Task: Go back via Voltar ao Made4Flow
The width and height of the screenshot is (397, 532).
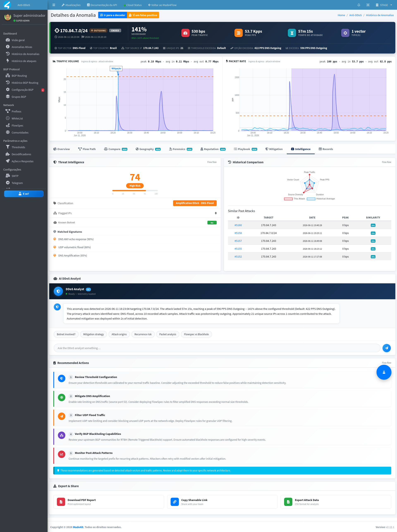Action: (x=162, y=5)
